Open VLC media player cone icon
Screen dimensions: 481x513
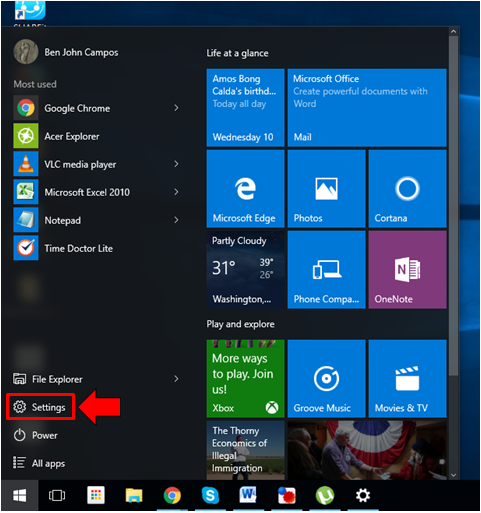26,164
